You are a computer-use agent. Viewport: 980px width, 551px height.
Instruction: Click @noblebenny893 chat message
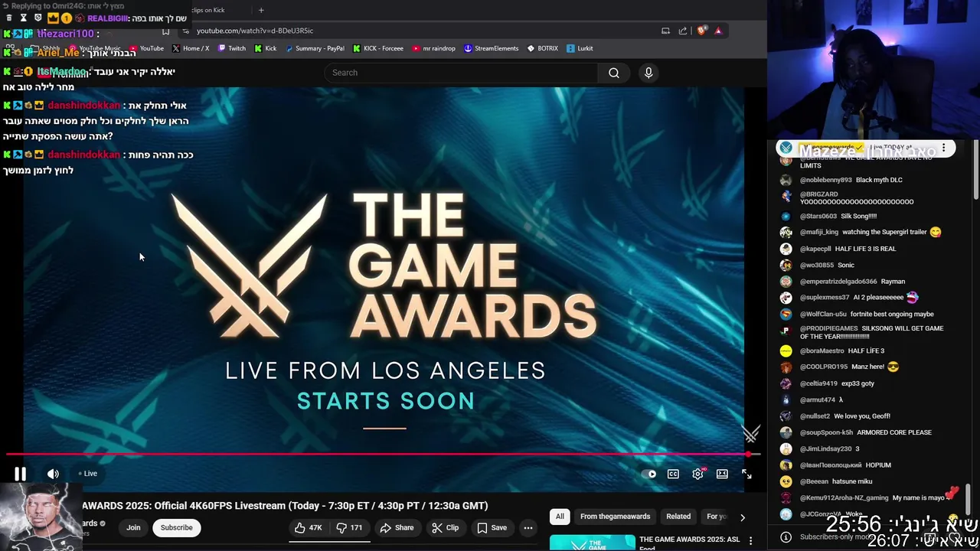click(x=851, y=180)
